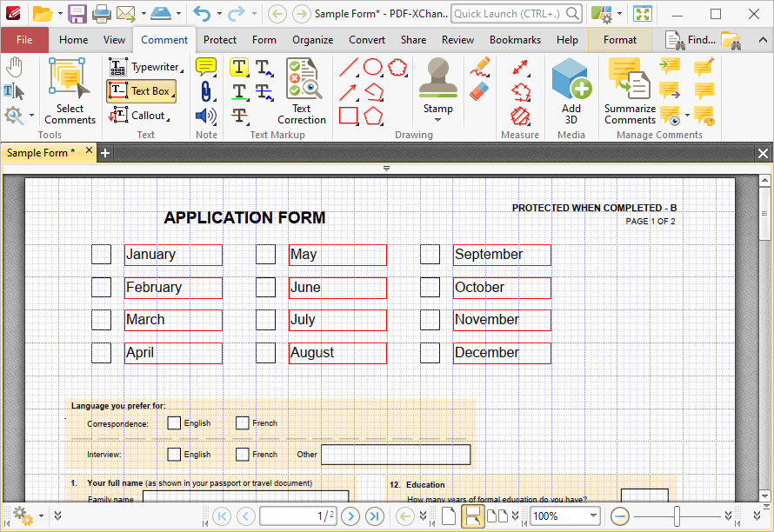Select the Distance measure tool
Screen dimensions: 774x532
(520, 67)
